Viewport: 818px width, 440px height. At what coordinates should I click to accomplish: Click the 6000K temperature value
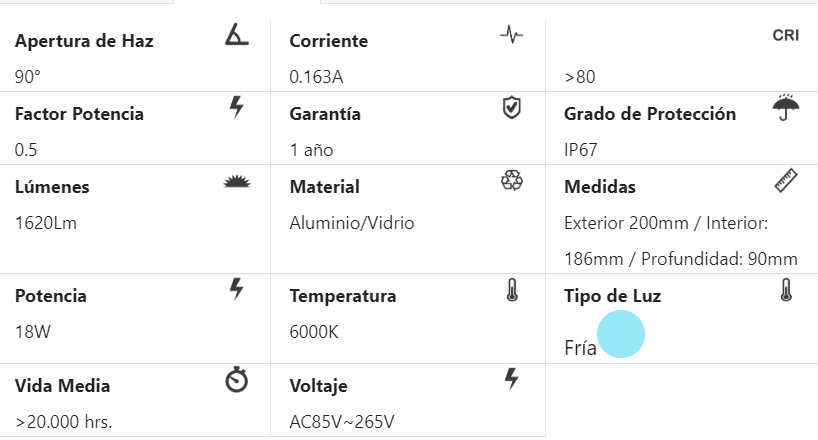coord(314,331)
